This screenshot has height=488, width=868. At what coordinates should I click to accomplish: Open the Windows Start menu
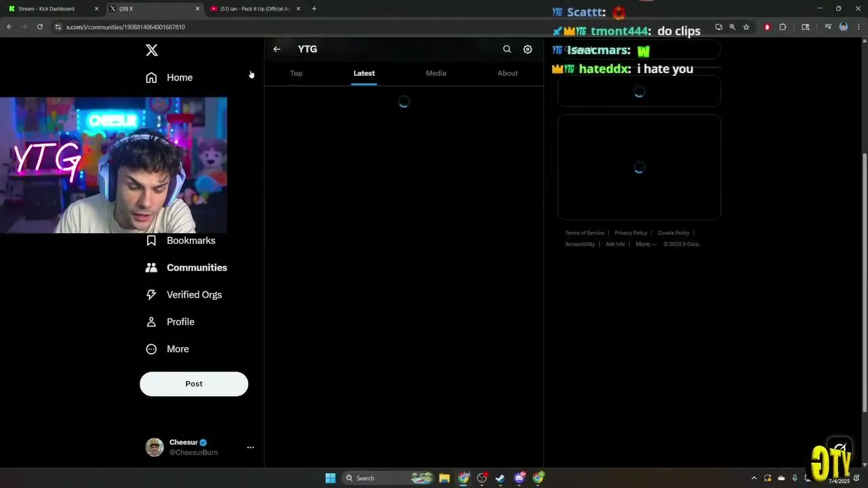coord(330,478)
